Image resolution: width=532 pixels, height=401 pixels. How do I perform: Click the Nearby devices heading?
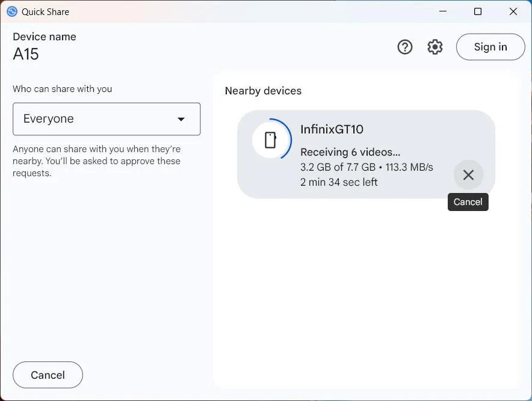coord(263,91)
